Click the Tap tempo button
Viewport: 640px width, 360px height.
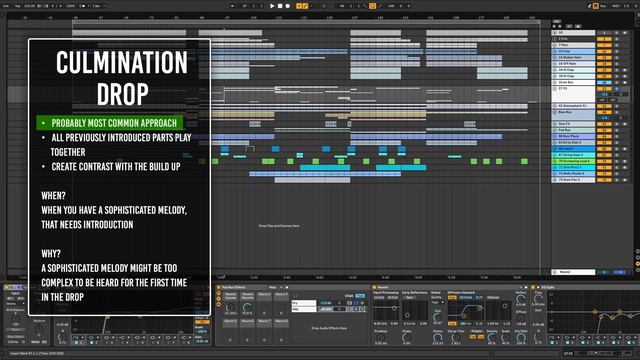18,6
